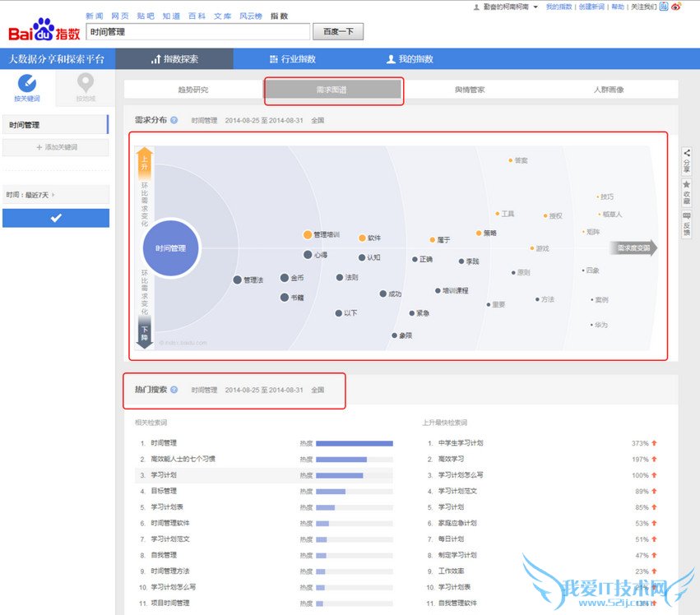Open the 舆情管家 sub tab
This screenshot has width=700, height=615.
click(470, 90)
